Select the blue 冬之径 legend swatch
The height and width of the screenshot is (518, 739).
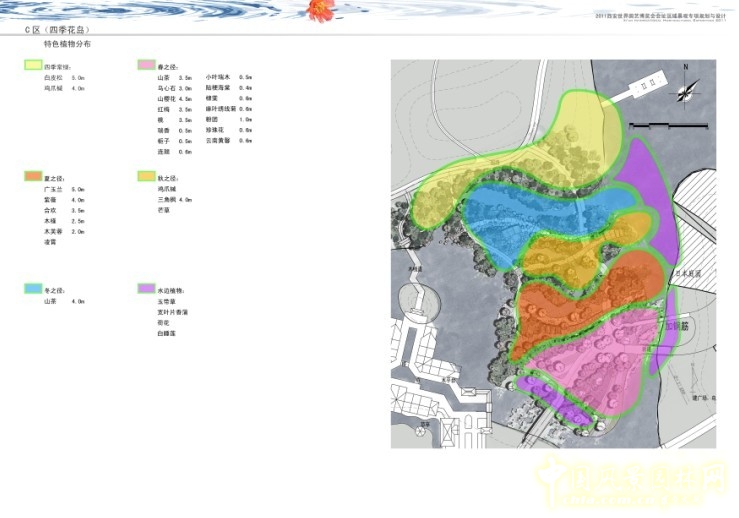35,289
